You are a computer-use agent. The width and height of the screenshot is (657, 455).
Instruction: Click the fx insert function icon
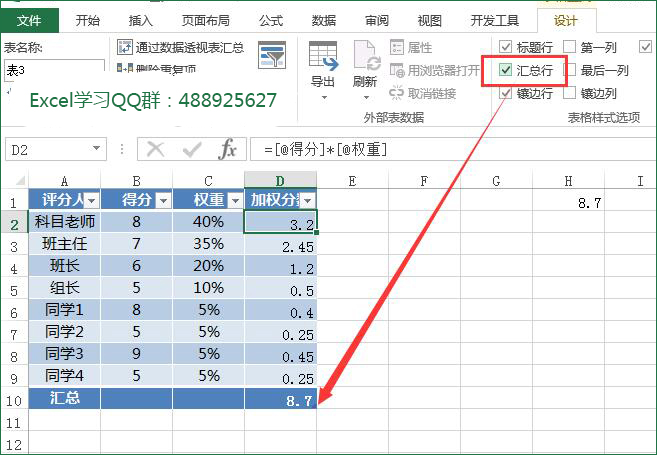tap(228, 149)
